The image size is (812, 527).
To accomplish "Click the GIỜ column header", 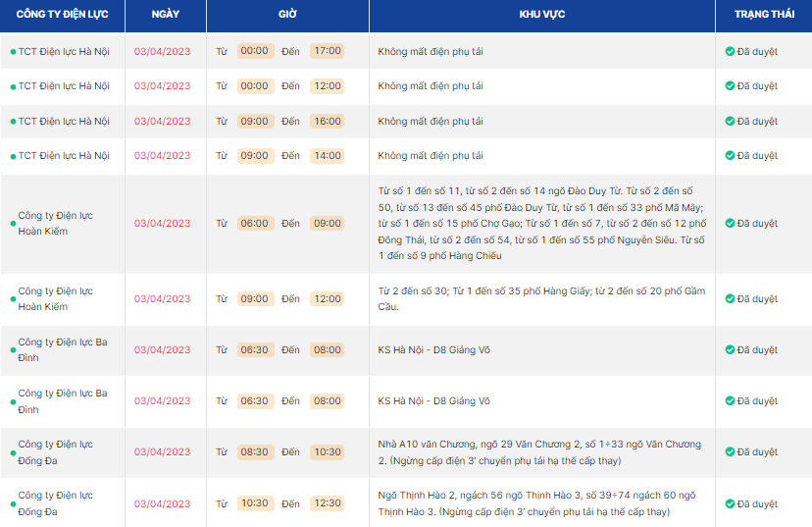I will (x=287, y=15).
